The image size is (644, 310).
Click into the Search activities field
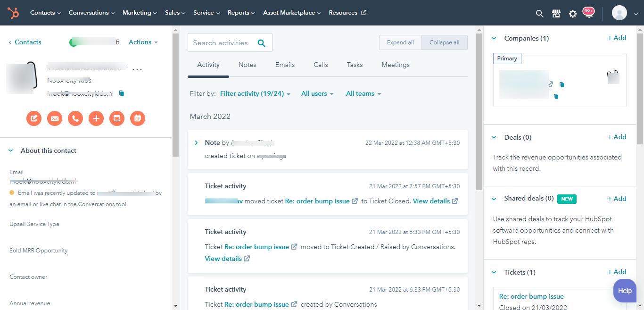tap(221, 43)
